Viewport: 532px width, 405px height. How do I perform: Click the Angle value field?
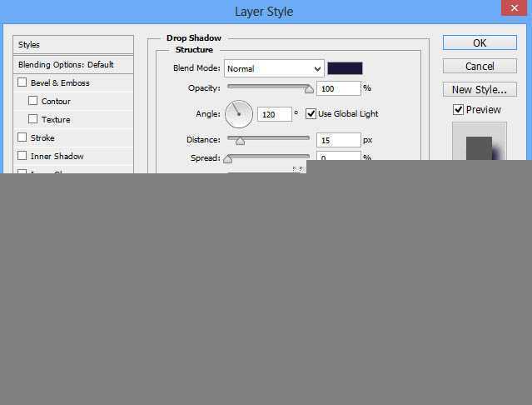275,114
